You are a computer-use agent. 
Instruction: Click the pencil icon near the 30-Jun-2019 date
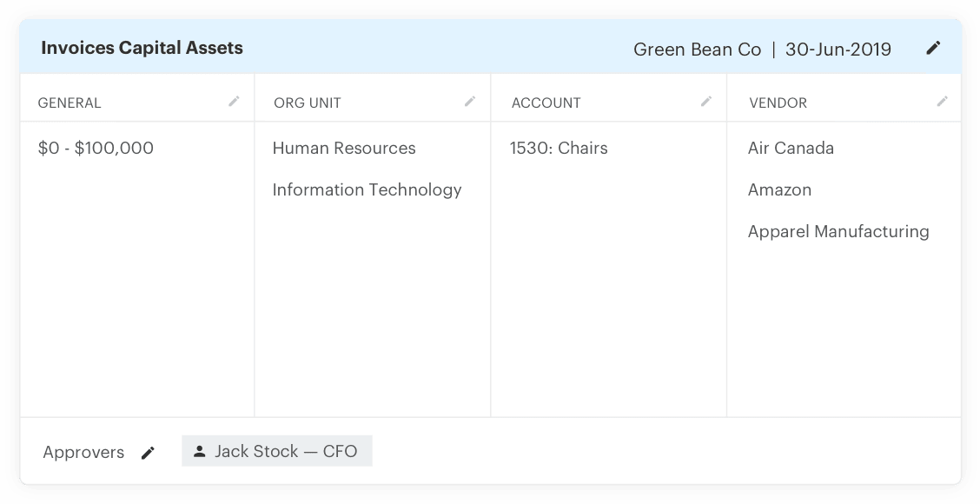click(x=933, y=48)
